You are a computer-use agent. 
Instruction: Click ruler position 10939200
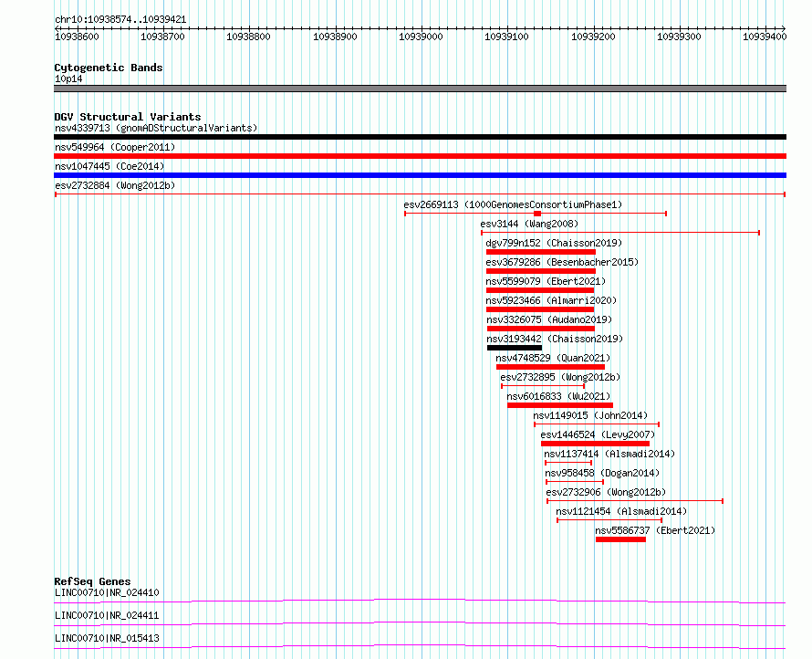tap(593, 37)
